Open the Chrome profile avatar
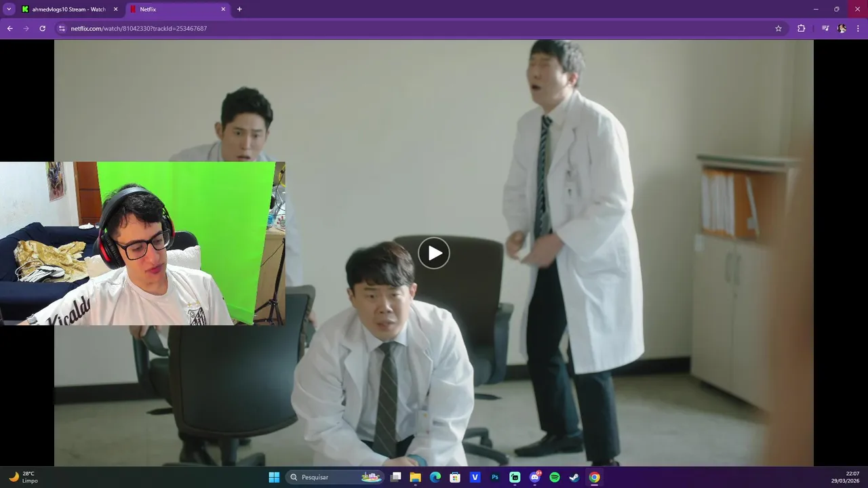This screenshot has width=868, height=488. 842,28
